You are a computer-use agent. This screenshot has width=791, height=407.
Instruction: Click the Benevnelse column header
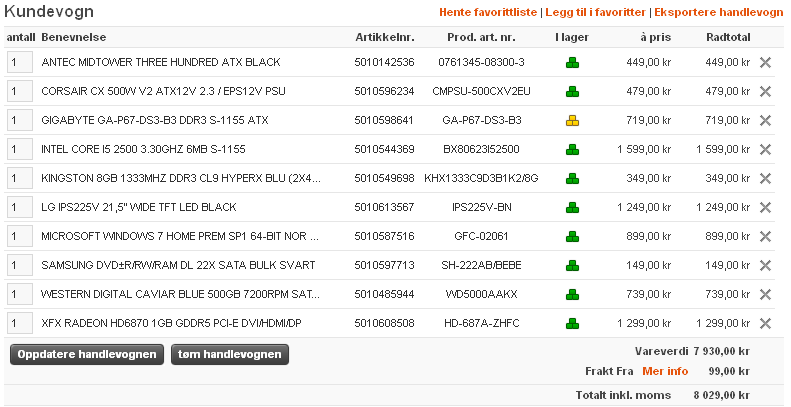[74, 37]
